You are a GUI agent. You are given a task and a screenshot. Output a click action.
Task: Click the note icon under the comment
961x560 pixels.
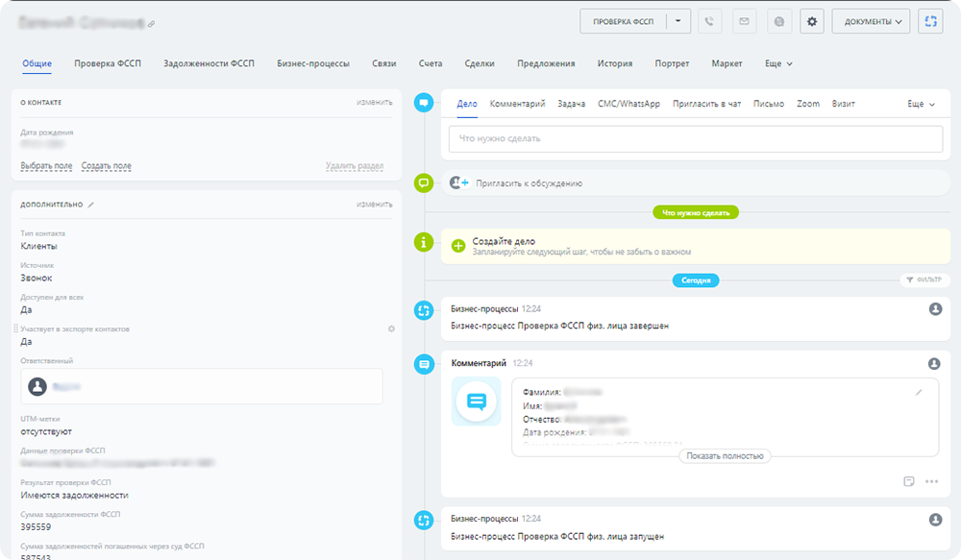[908, 481]
